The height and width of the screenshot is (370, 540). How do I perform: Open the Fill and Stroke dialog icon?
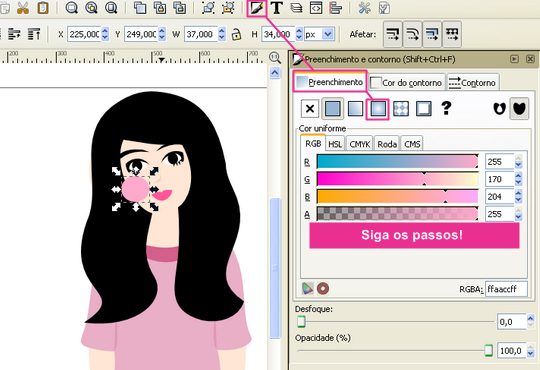coord(257,8)
